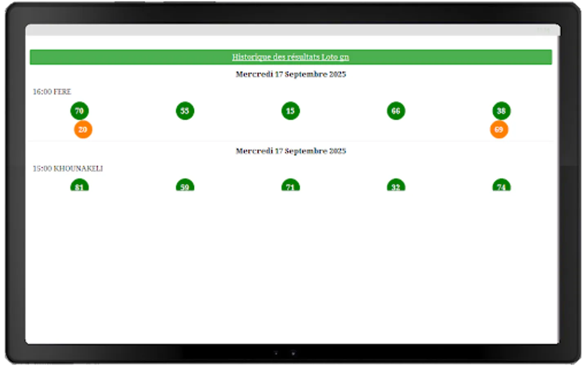The height and width of the screenshot is (368, 588).
Task: Click the 15:00 KHOUNAKELI draw label
Action: point(68,168)
